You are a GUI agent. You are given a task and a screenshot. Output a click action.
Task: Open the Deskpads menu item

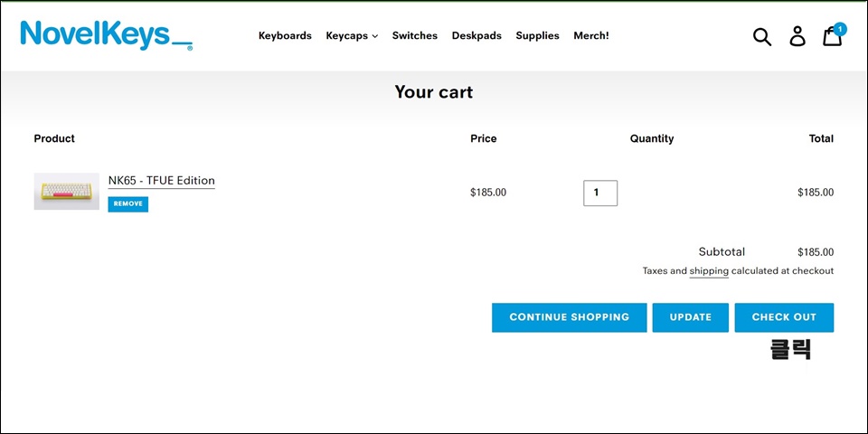tap(476, 35)
